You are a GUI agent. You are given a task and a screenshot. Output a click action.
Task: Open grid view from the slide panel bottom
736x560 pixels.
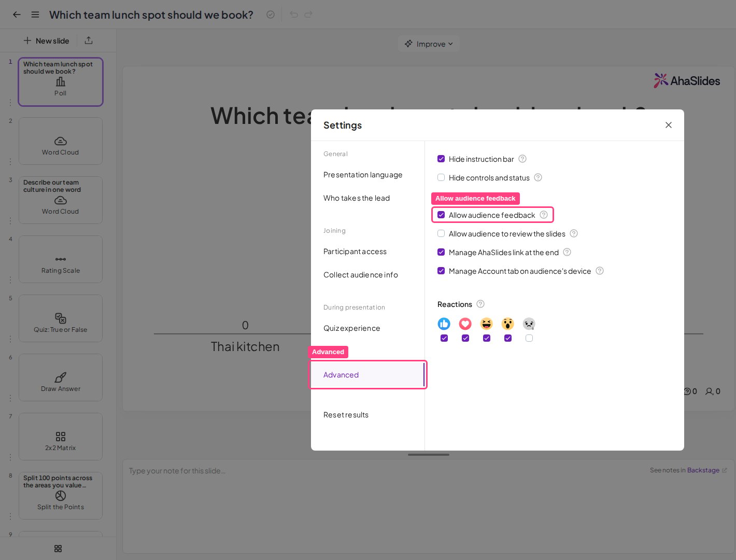tap(58, 549)
